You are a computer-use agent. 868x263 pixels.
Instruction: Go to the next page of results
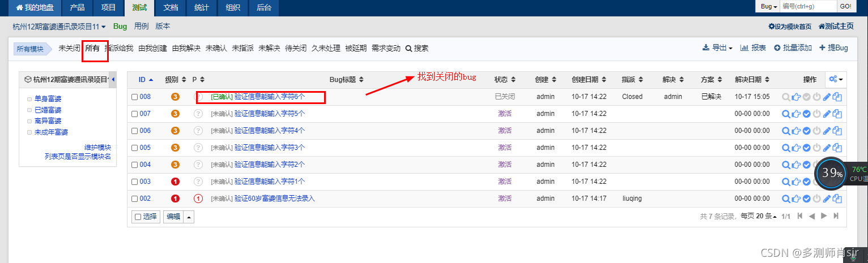point(824,216)
